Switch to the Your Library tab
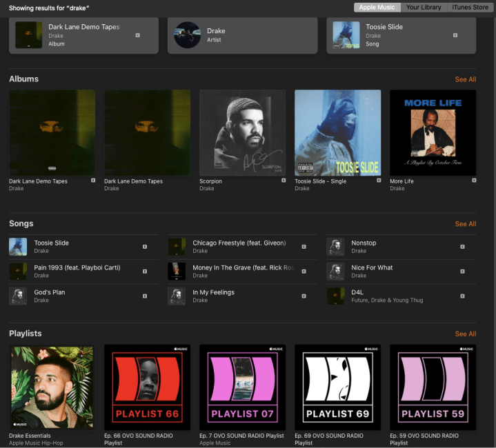 [x=424, y=8]
